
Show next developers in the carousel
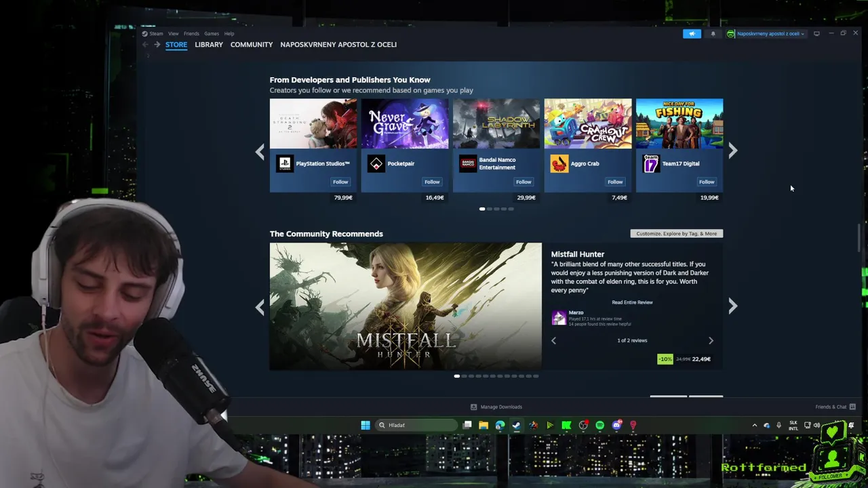pyautogui.click(x=732, y=151)
